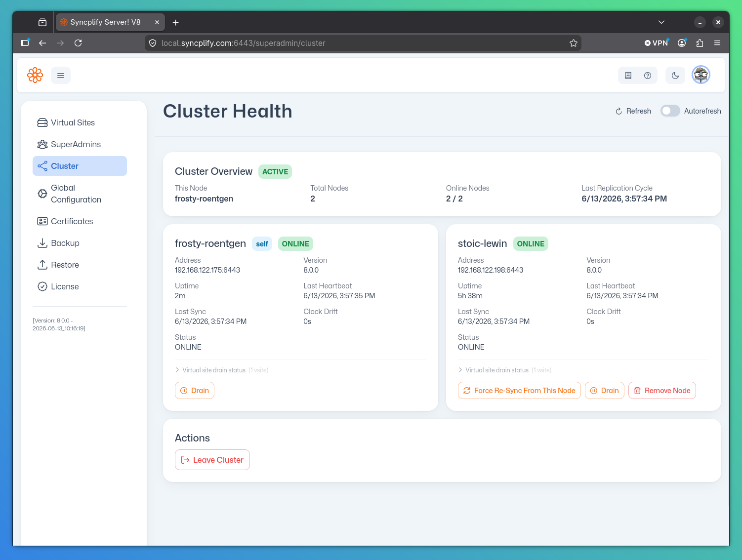The height and width of the screenshot is (560, 742).
Task: Click the Restore upload arrow icon
Action: [x=42, y=265]
